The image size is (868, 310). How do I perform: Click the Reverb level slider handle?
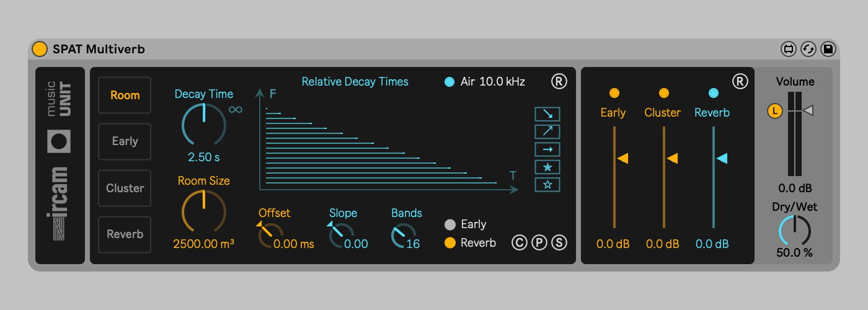(722, 159)
